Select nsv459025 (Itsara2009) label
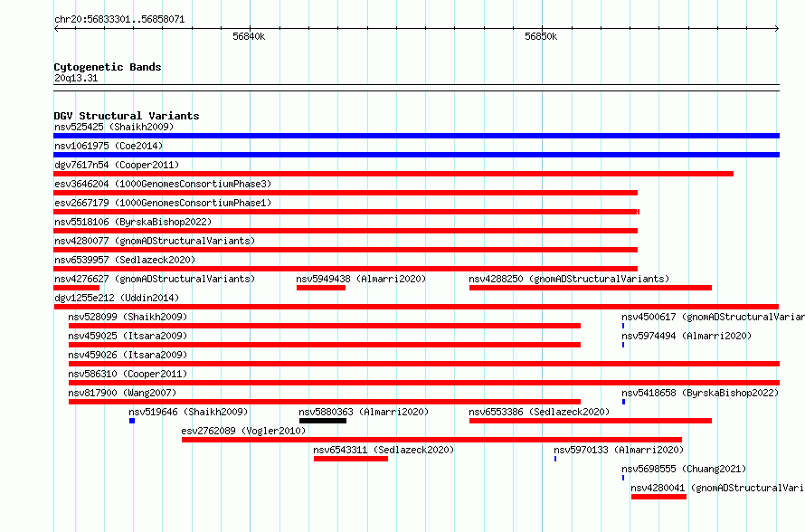 click(x=128, y=336)
